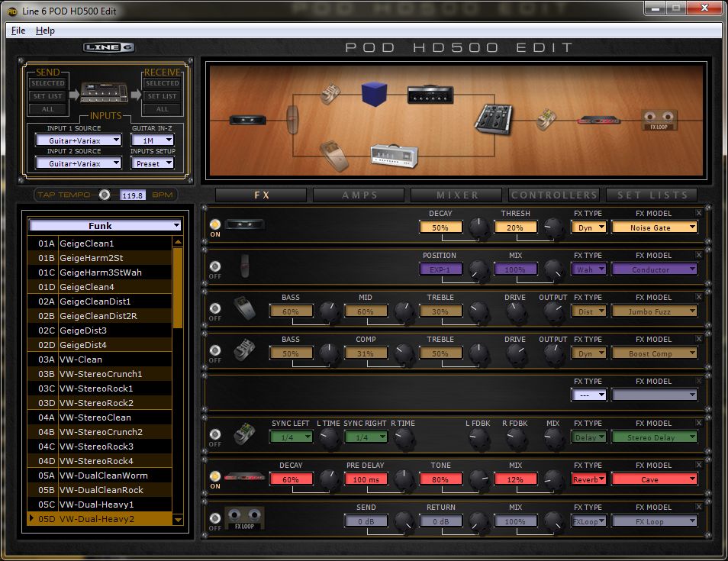The image size is (728, 561).
Task: Turn off the Cave reverb effect
Action: [x=215, y=476]
